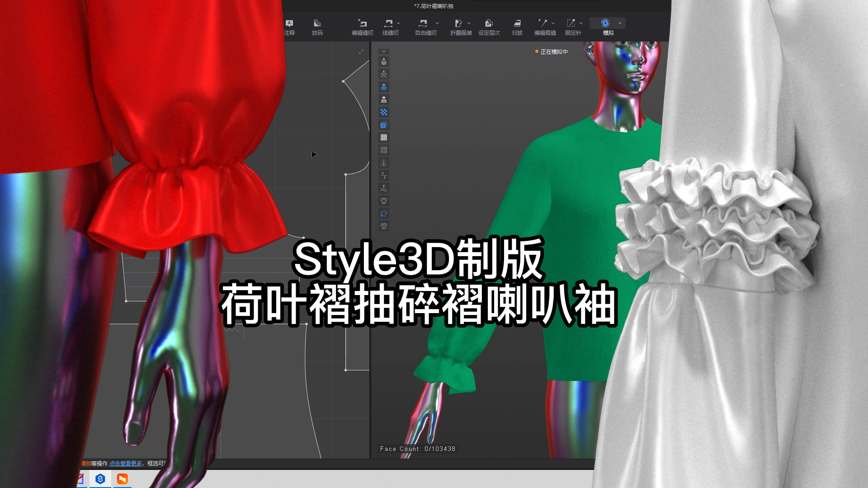The height and width of the screenshot is (488, 868).
Task: Toggle the 模拟 simulate play button
Action: click(605, 23)
